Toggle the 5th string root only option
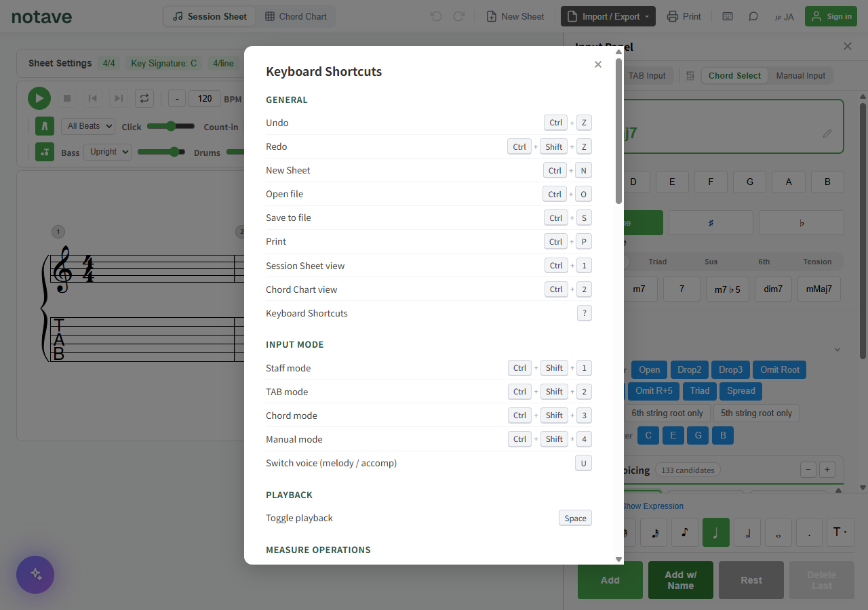The width and height of the screenshot is (868, 610). coord(756,413)
